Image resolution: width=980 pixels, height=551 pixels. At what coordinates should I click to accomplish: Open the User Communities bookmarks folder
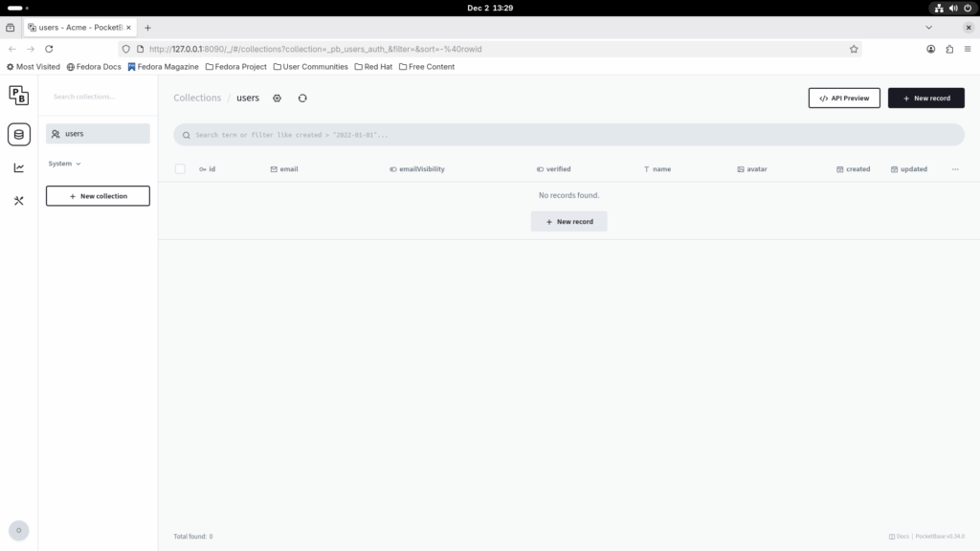[x=311, y=67]
